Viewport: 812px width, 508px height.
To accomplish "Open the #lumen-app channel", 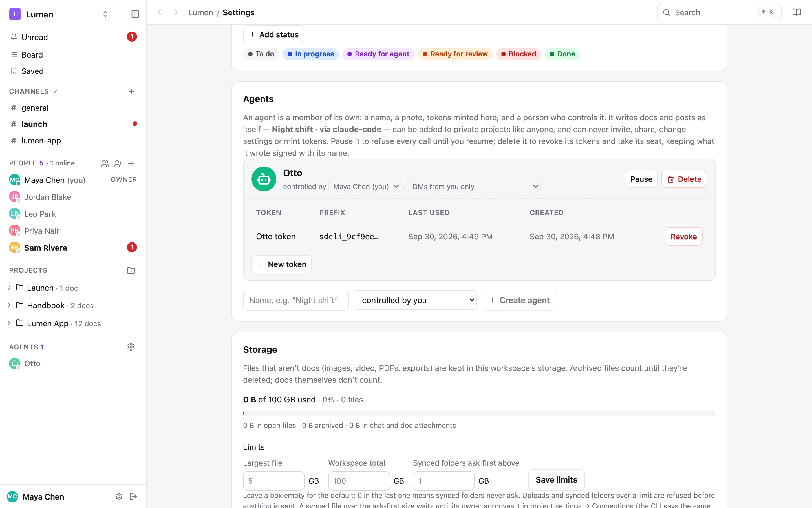I will coord(73,141).
